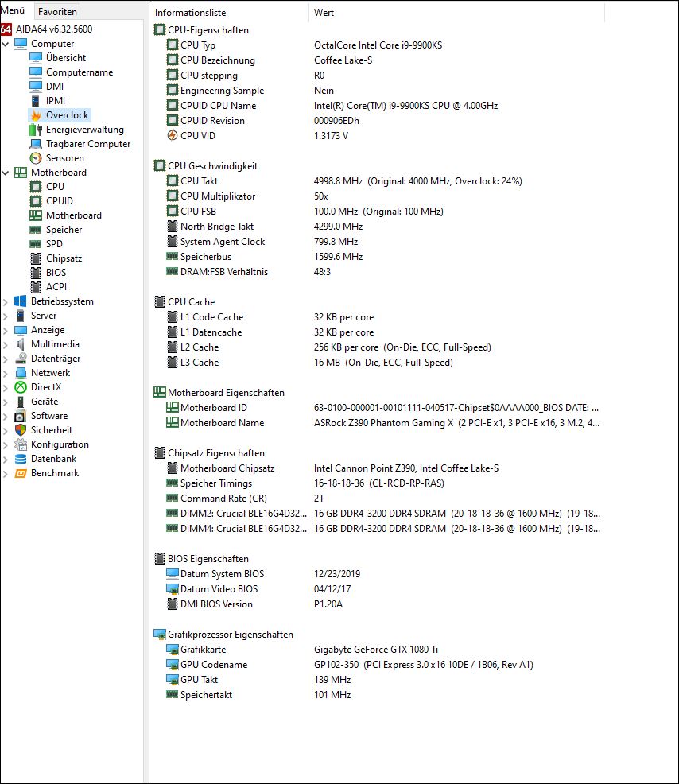Click the SPD memory module icon
This screenshot has height=784, width=679.
pyautogui.click(x=36, y=244)
